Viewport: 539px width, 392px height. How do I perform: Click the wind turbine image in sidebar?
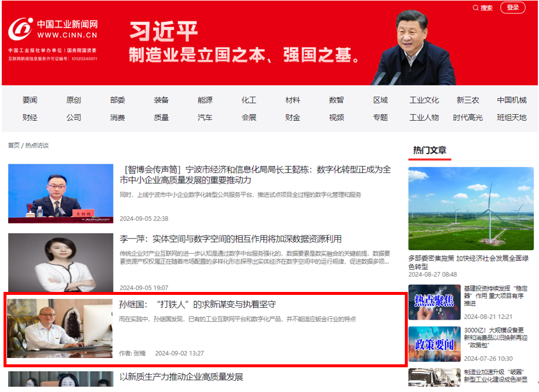click(x=471, y=208)
